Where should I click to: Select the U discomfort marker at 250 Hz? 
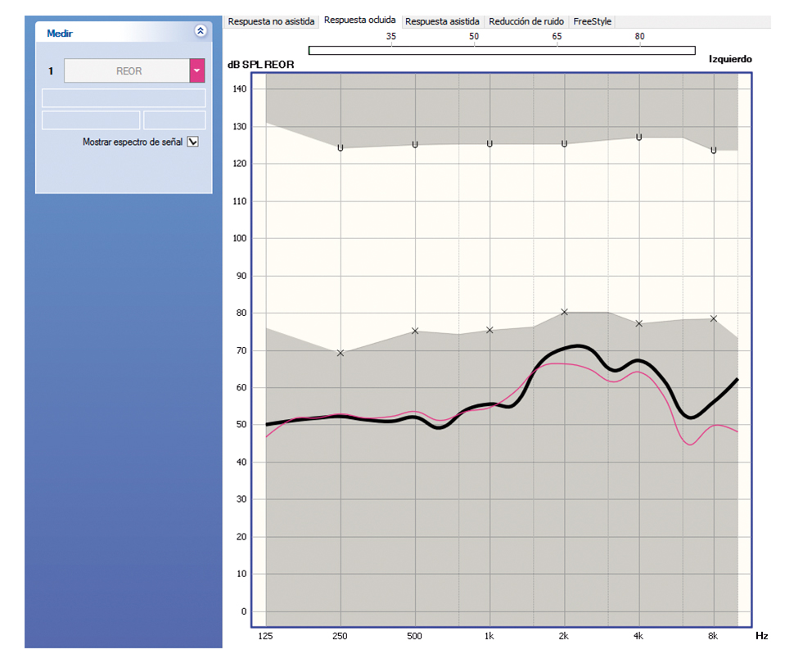tap(341, 147)
